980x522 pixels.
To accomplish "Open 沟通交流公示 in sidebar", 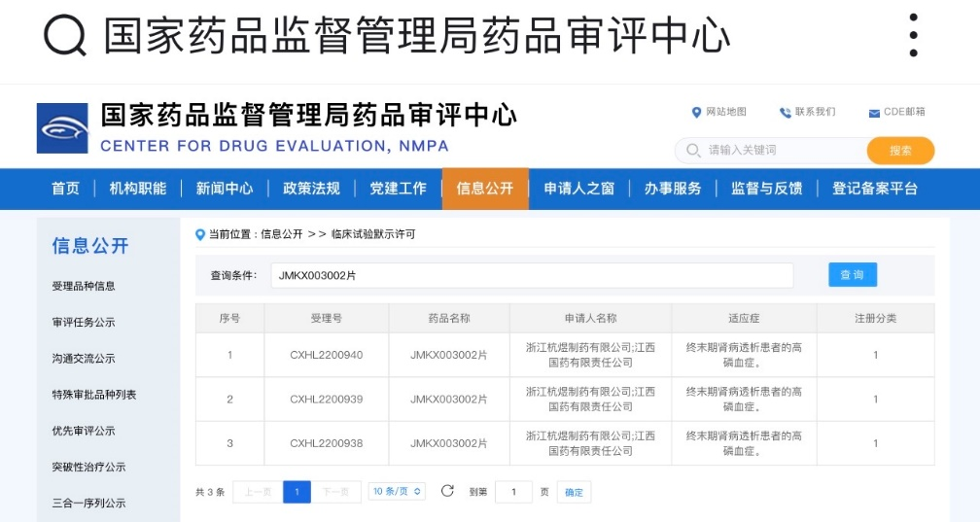I will pyautogui.click(x=84, y=359).
